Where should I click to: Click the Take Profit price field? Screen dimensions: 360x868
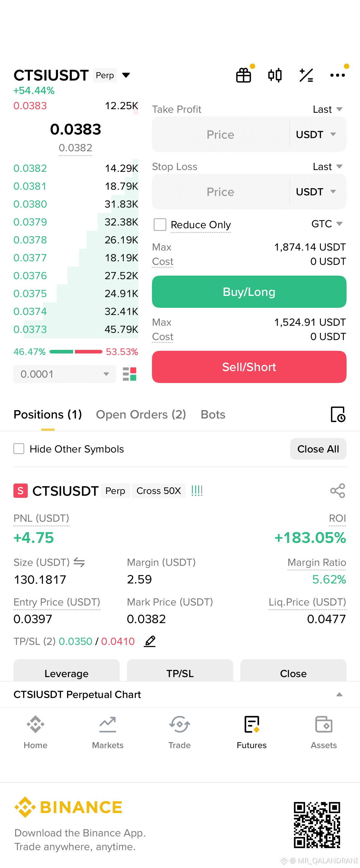coord(221,135)
